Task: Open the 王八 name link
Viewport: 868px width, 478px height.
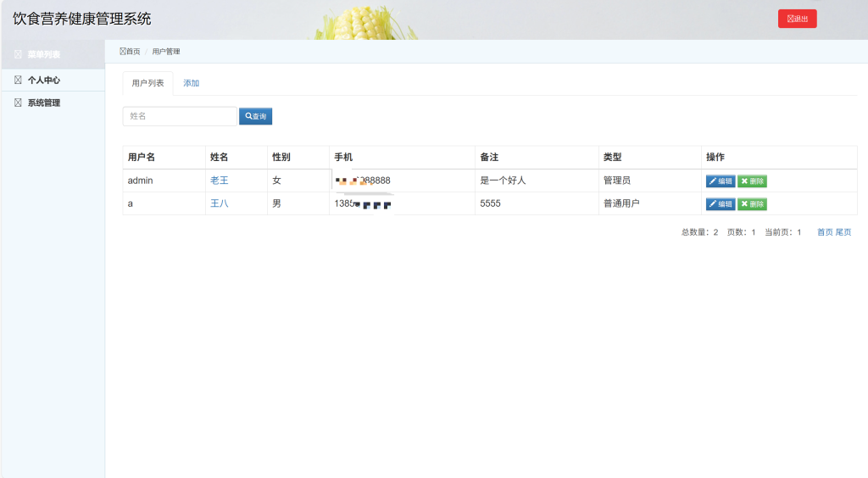Action: point(220,203)
